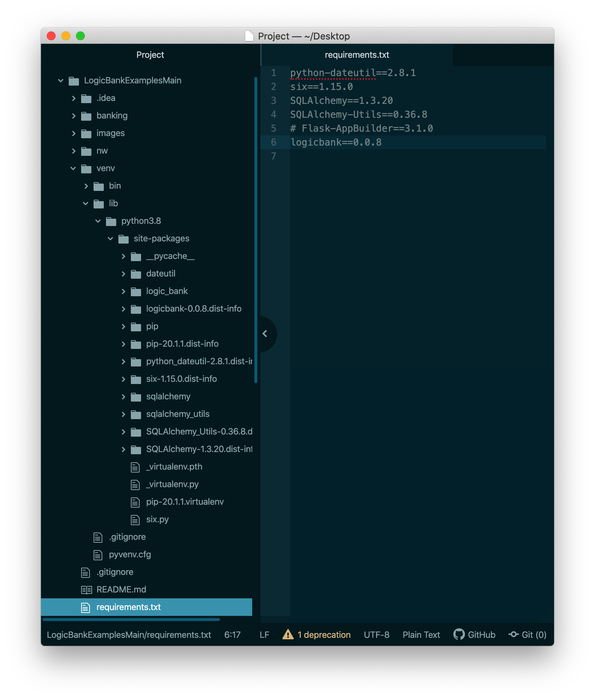The image size is (595, 700).
Task: Click the logic_bank folder icon
Action: [136, 291]
